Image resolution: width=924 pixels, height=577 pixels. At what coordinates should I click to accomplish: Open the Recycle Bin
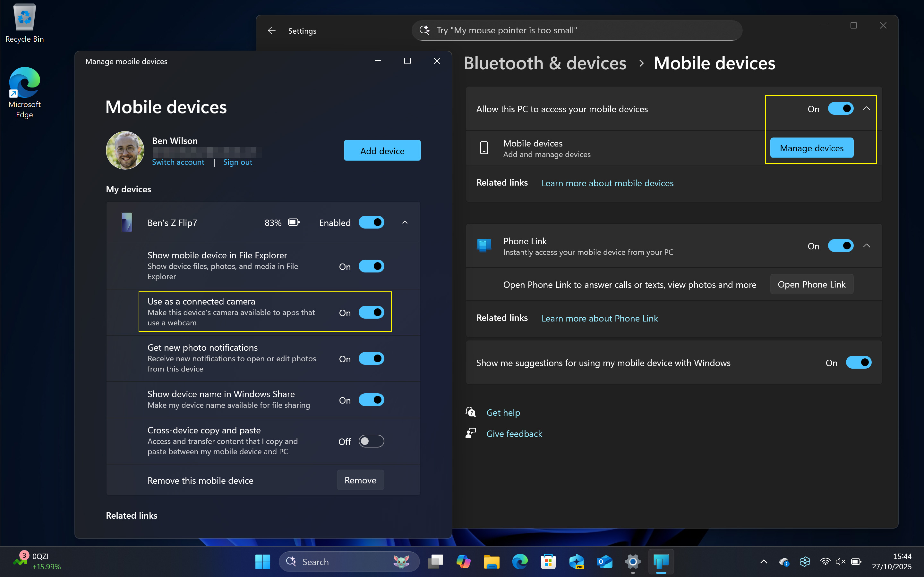[x=24, y=17]
